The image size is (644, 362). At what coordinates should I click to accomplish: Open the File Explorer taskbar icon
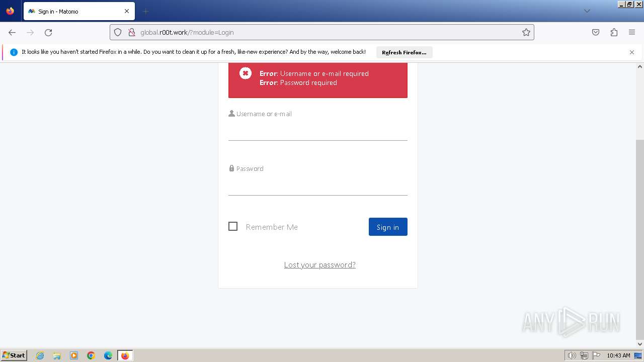(x=57, y=355)
